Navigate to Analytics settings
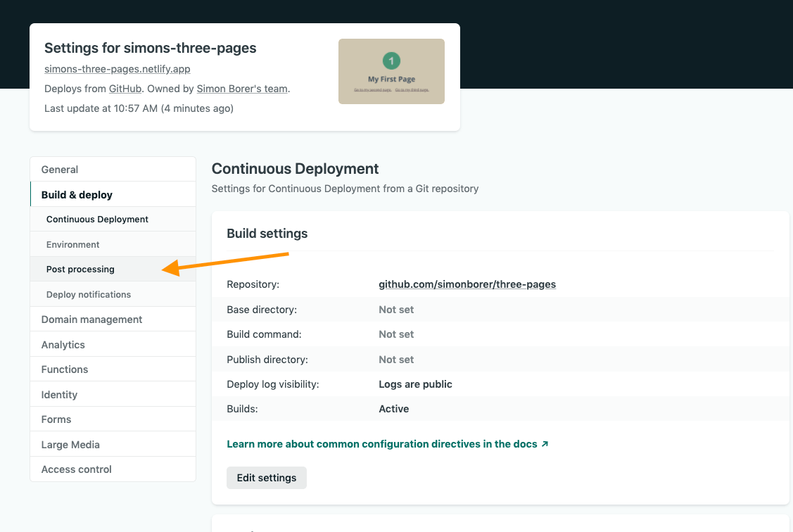Viewport: 793px width, 532px height. click(63, 345)
